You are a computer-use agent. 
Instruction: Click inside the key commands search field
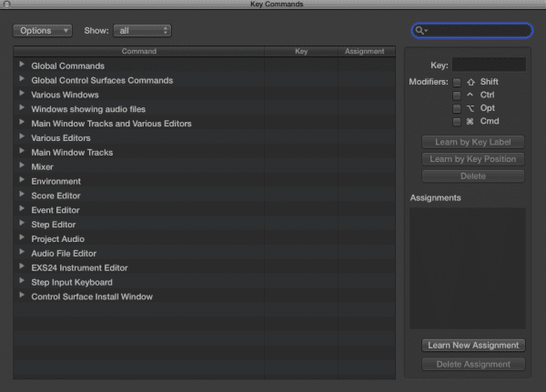pyautogui.click(x=478, y=31)
